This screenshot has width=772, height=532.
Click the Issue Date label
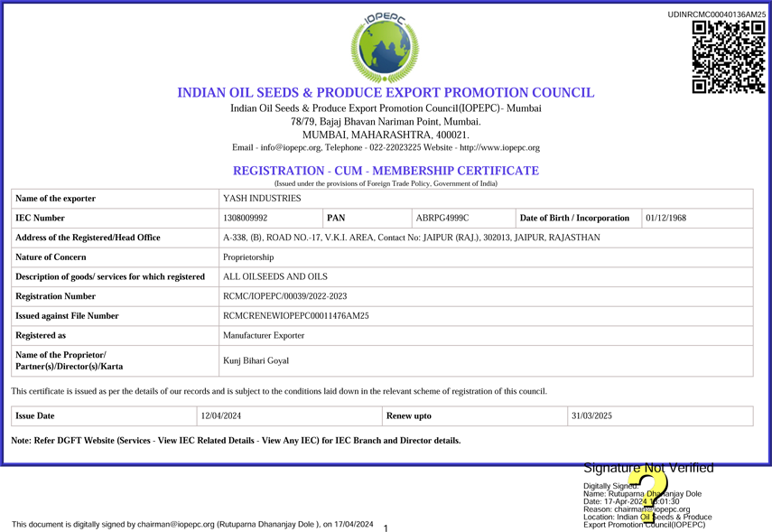point(35,415)
